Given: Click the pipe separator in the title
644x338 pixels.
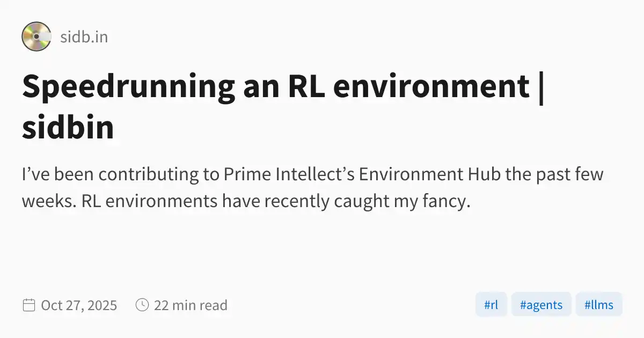Looking at the screenshot, I should 540,86.
